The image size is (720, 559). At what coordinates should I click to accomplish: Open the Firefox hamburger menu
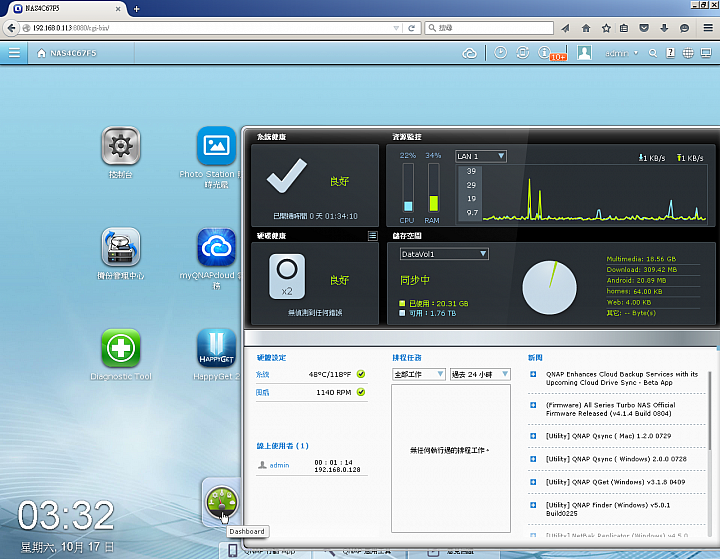coord(708,28)
